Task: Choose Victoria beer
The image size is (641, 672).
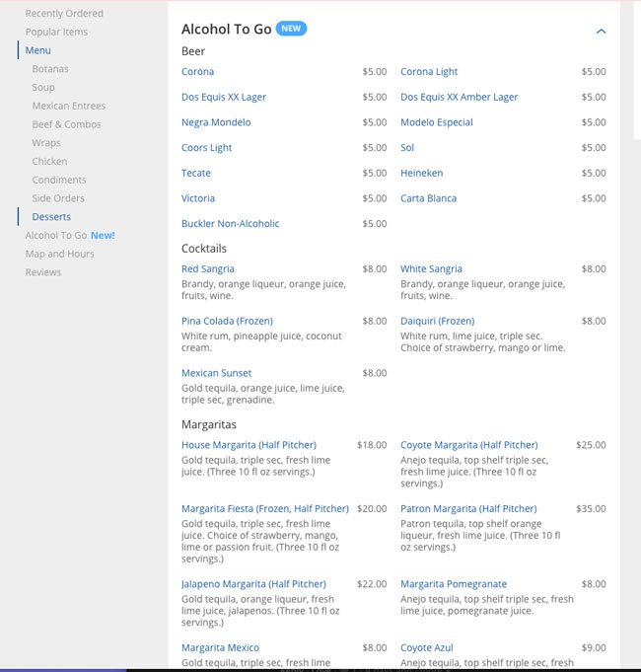Action: pyautogui.click(x=198, y=198)
